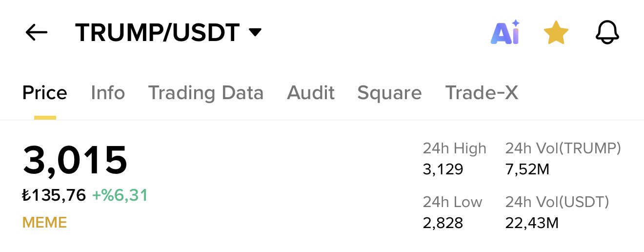644x252 pixels.
Task: Tap the TRUMP/USDT pair title
Action: click(x=157, y=33)
